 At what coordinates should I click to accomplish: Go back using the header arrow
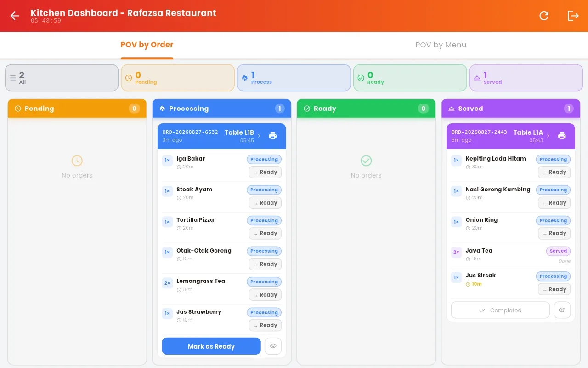(15, 16)
